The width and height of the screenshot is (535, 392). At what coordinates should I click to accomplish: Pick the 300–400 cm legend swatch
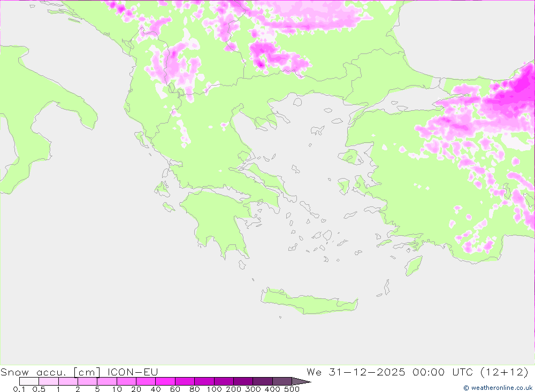263,381
